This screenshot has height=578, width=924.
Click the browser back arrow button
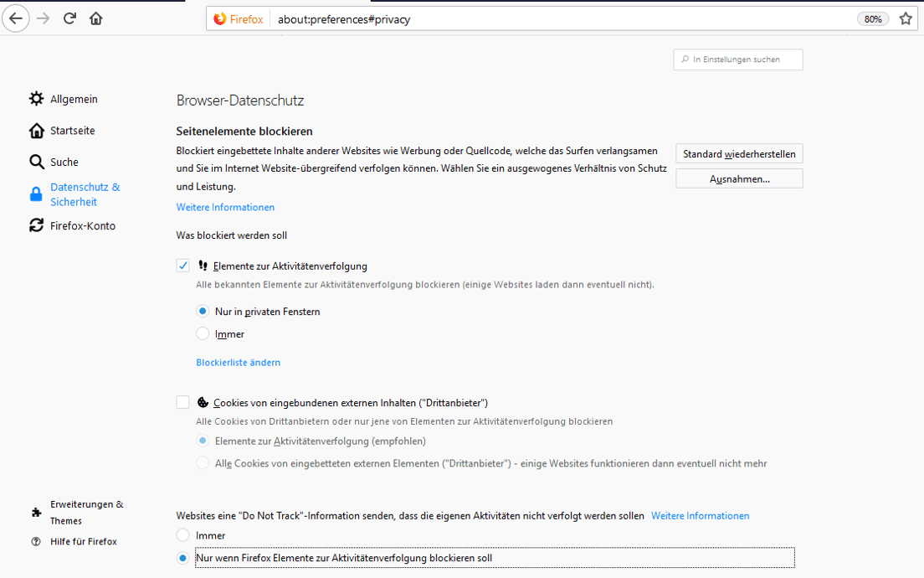(16, 18)
